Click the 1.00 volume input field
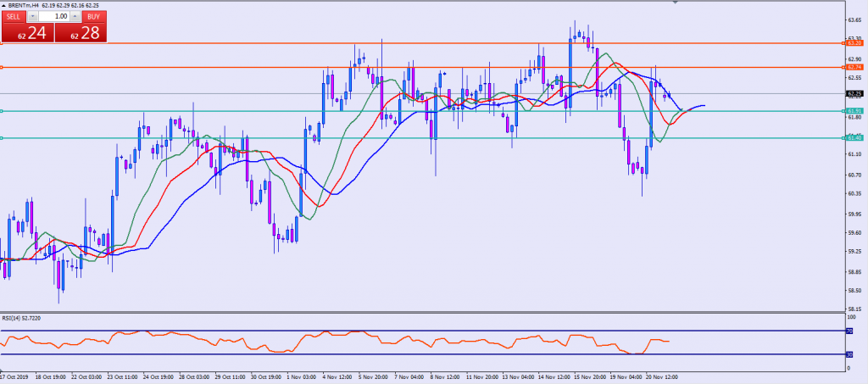This screenshot has width=868, height=384. pos(55,16)
